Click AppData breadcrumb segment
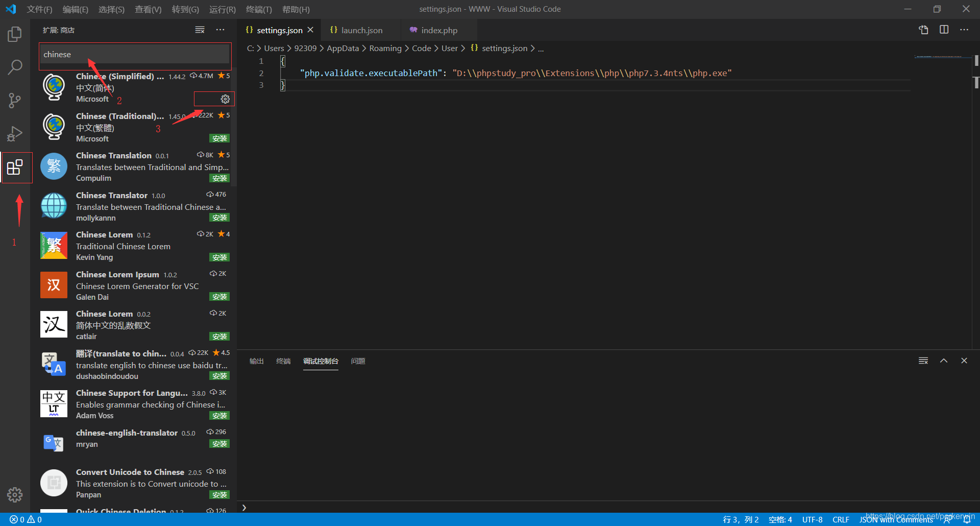Screen dimensions: 980x526 click(343, 48)
